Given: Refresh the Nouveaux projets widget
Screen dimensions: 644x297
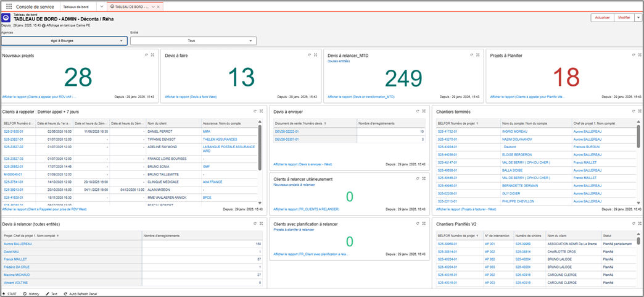Looking at the screenshot, I should [146, 55].
